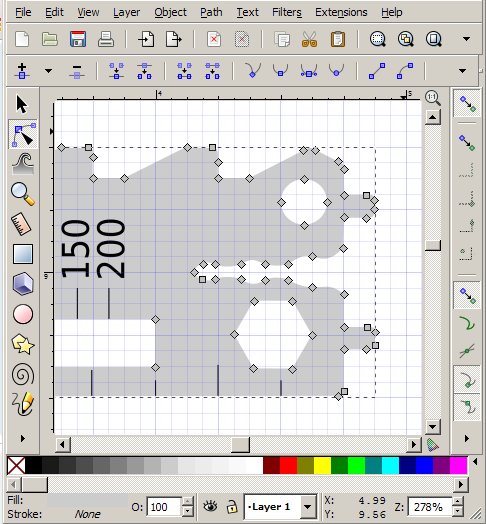
Task: Pick the yellow color swatch
Action: tap(322, 466)
